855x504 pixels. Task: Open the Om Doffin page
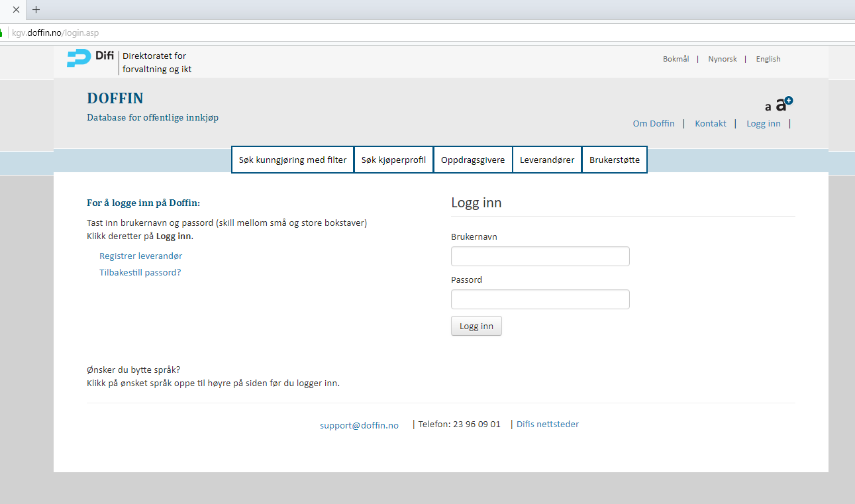[654, 123]
